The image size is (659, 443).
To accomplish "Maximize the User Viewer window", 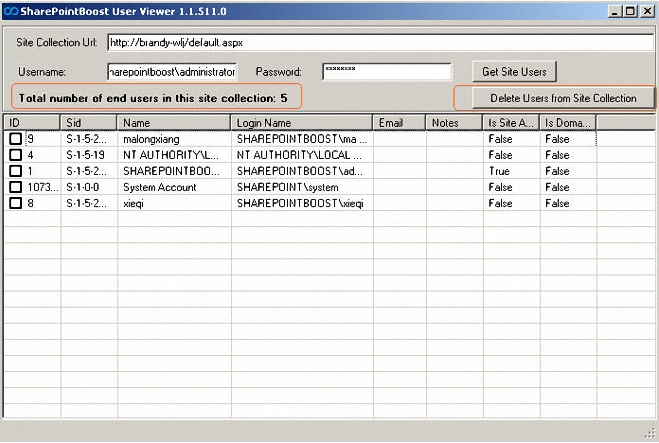I will 630,11.
